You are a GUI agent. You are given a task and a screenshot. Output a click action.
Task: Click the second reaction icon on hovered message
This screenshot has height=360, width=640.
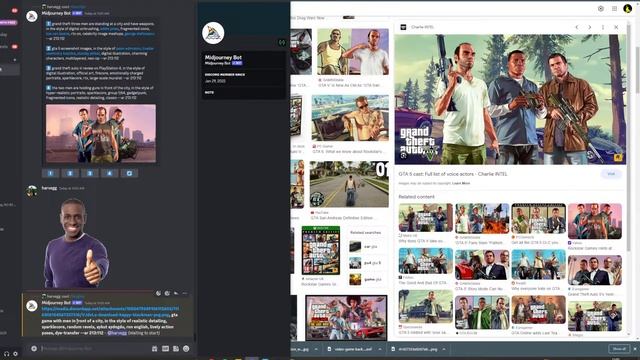(x=167, y=293)
